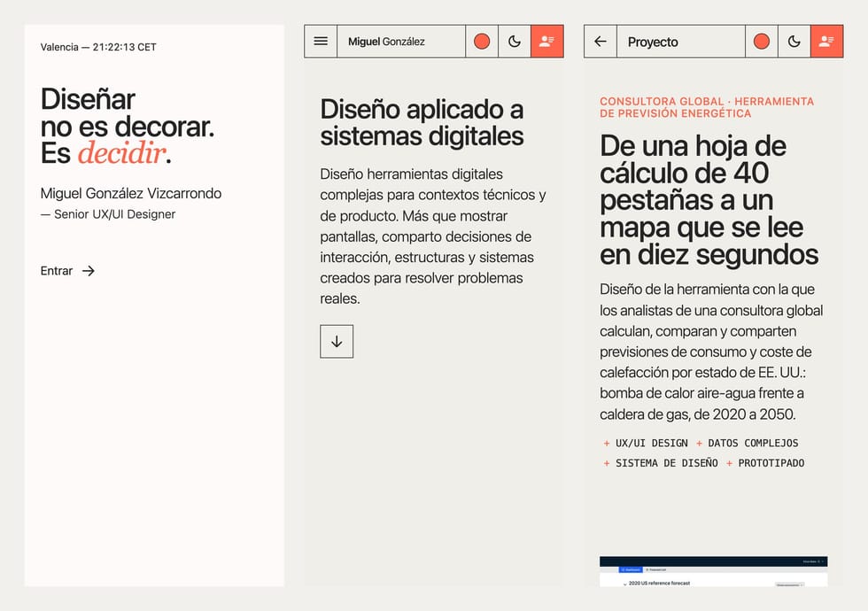Select the red accent circle in the Miguel González header

[x=482, y=41]
